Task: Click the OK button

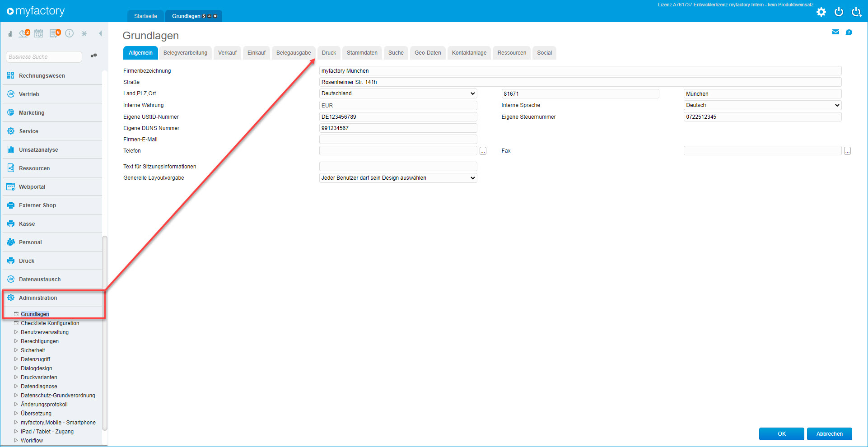Action: (782, 434)
